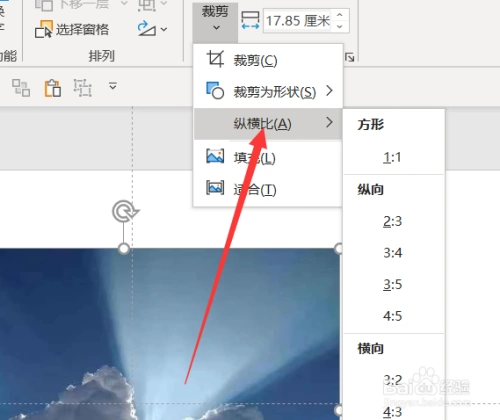Pick the 3:4 portrait ratio
This screenshot has height=420, width=500.
pyautogui.click(x=393, y=253)
